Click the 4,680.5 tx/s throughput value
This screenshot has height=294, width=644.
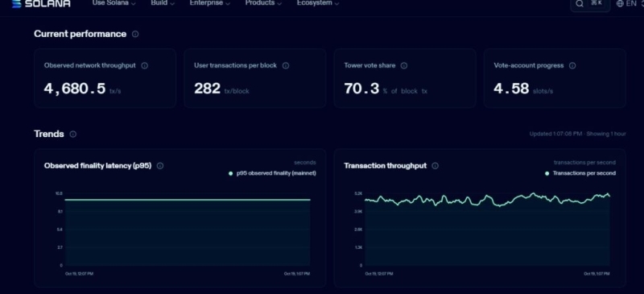tap(82, 89)
